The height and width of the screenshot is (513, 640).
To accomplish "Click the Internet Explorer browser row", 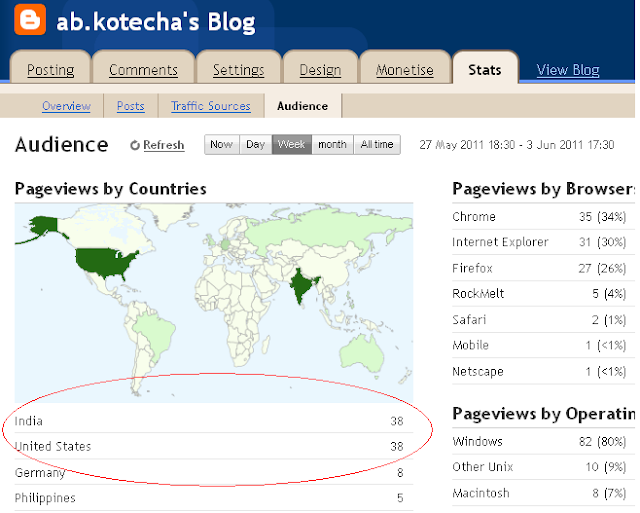I will click(543, 242).
